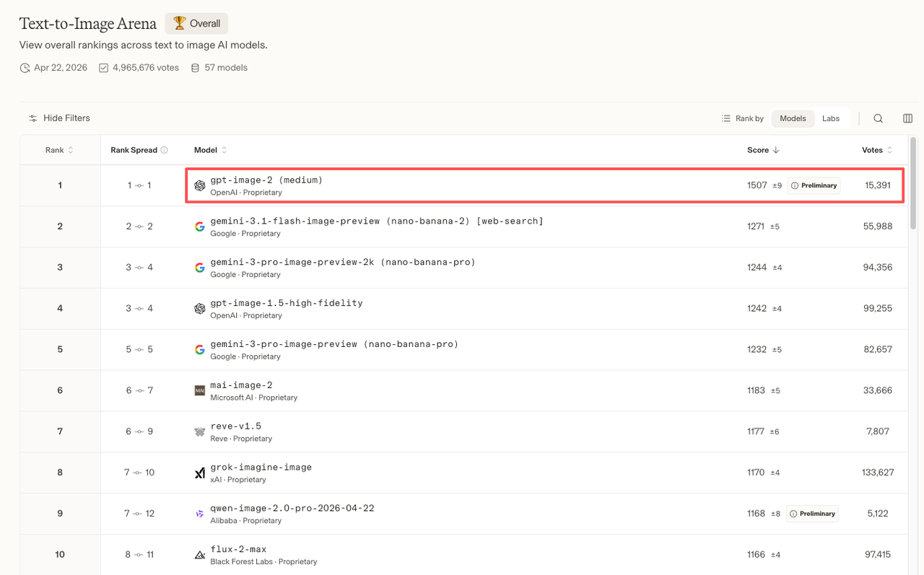Click the Reve logo beside reve-v1.5
924x575 pixels.
[x=200, y=431]
